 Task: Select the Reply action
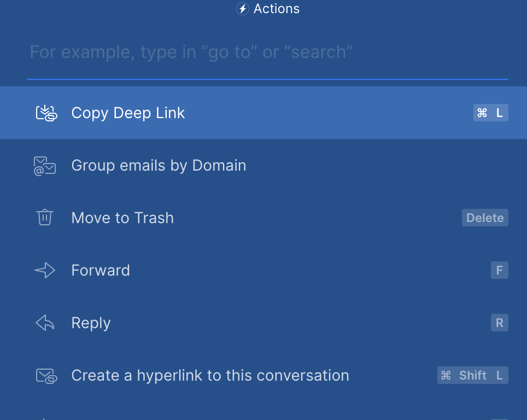click(x=91, y=323)
